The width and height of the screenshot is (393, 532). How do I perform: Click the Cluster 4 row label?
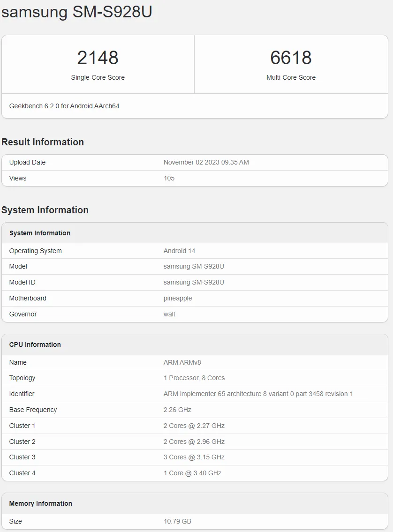click(23, 473)
